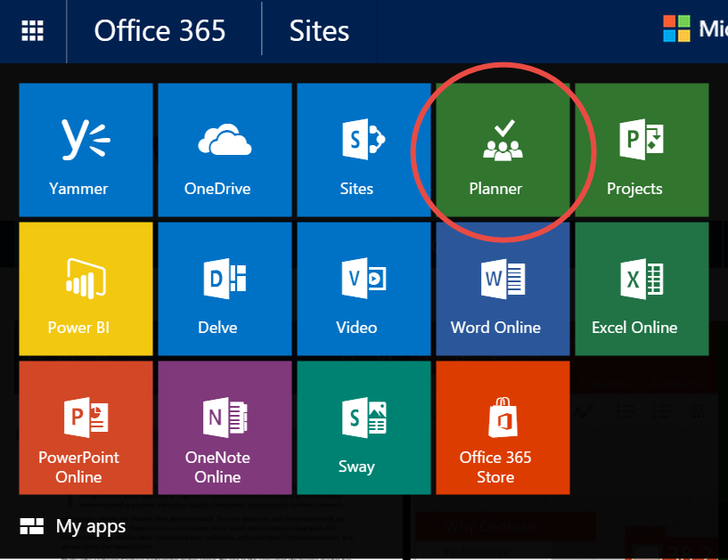Open the Yammer app tile
728x560 pixels.
[x=86, y=150]
